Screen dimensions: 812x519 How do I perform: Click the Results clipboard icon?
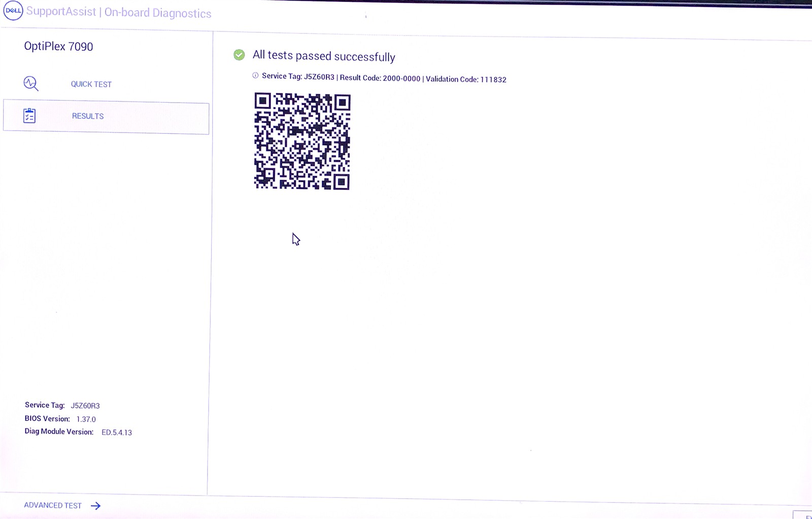29,116
